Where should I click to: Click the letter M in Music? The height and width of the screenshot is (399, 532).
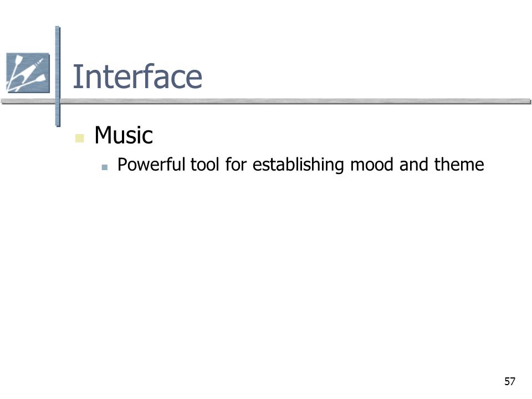103,135
